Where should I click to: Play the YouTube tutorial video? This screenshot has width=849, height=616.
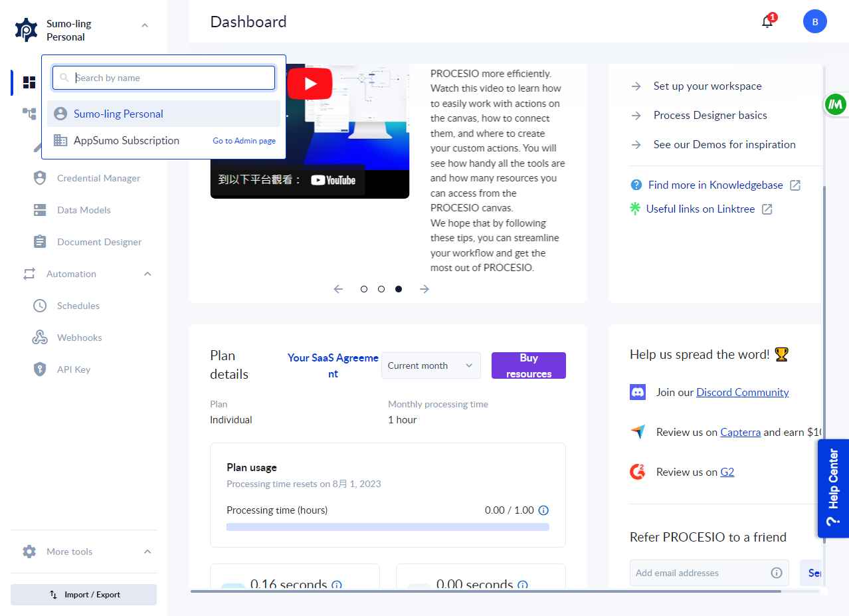[x=310, y=84]
